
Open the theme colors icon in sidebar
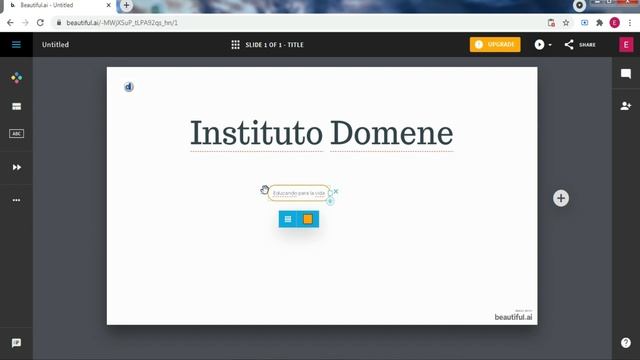point(16,78)
